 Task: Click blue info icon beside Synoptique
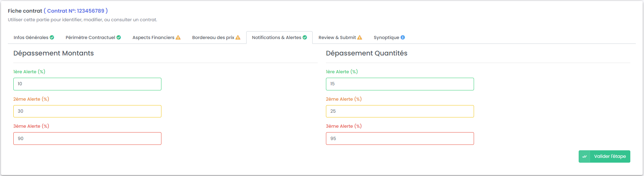pyautogui.click(x=403, y=37)
